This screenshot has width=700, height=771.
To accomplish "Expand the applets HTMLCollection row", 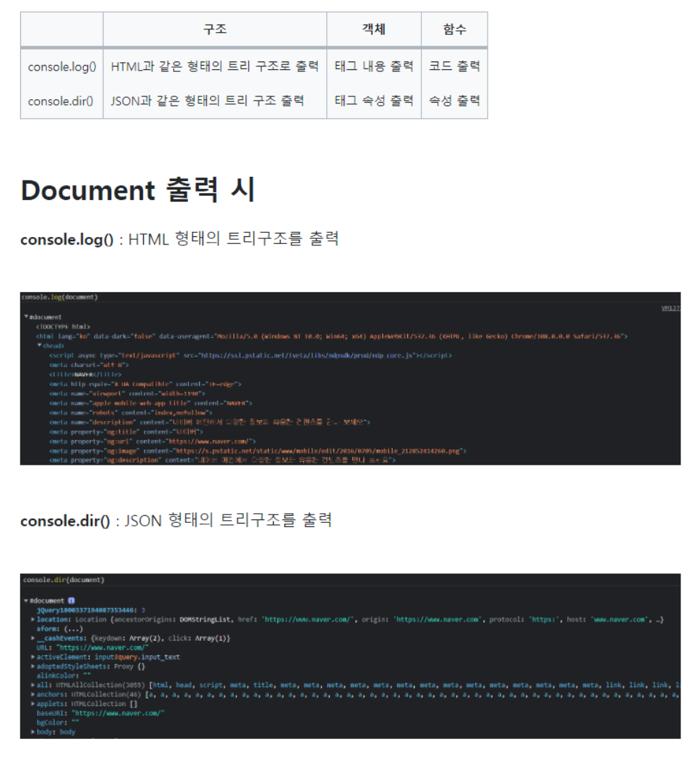I will tap(33, 704).
